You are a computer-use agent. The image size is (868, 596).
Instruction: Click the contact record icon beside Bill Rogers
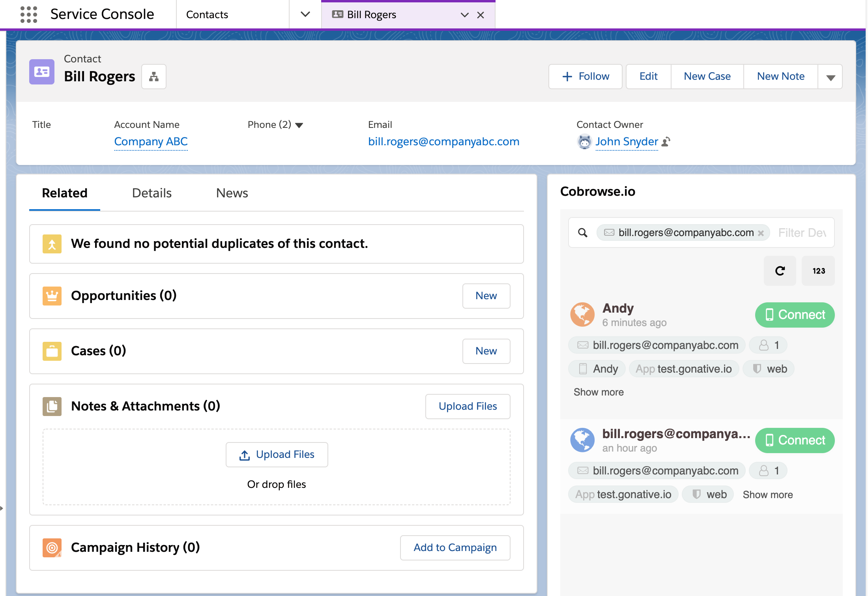[42, 72]
